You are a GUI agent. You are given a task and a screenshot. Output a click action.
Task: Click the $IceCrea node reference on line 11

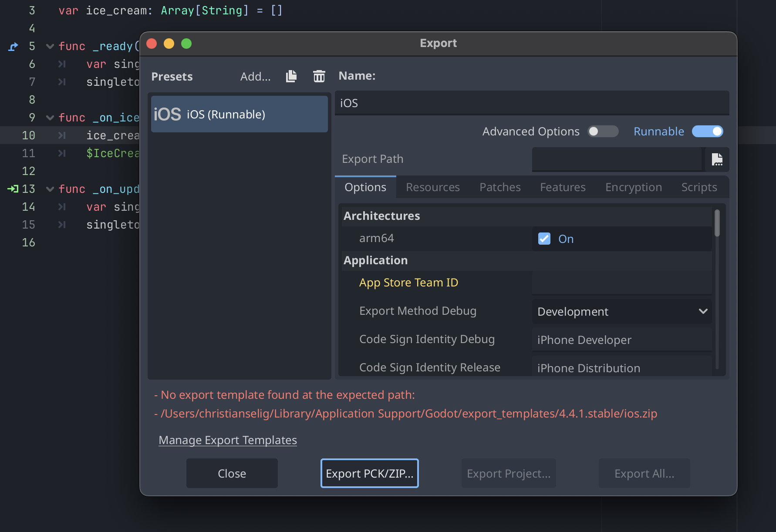(x=113, y=153)
